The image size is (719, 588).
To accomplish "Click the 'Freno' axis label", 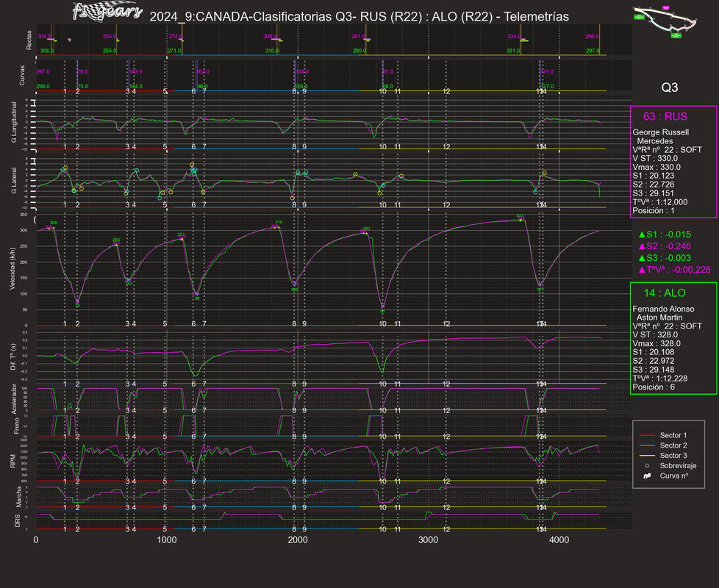I will [16, 426].
